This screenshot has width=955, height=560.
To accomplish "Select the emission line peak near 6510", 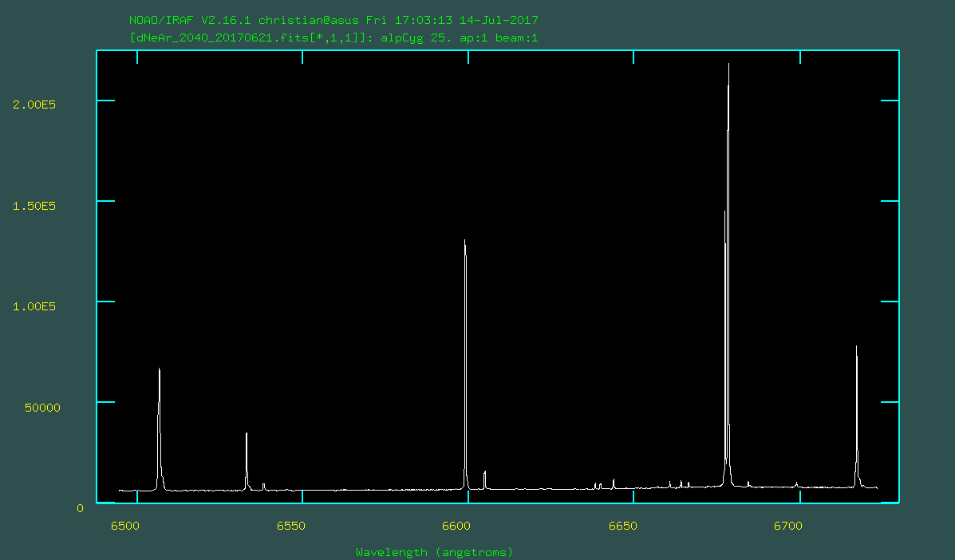I will click(160, 370).
